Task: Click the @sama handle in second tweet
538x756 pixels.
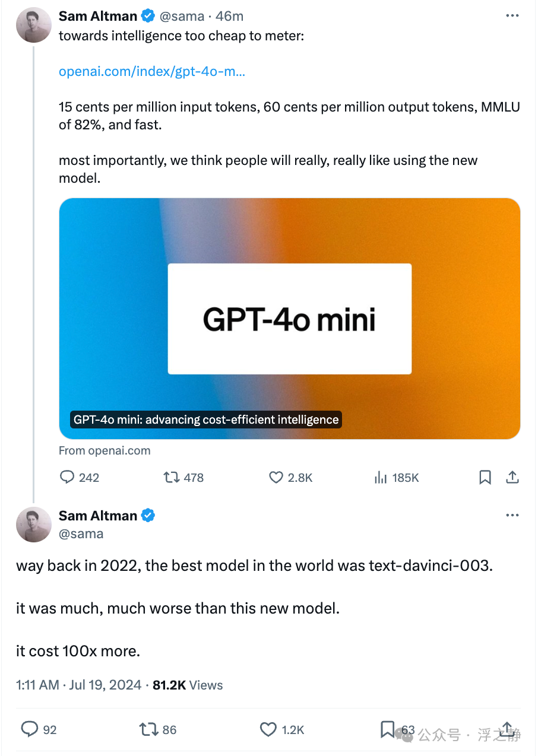Action: coord(81,533)
